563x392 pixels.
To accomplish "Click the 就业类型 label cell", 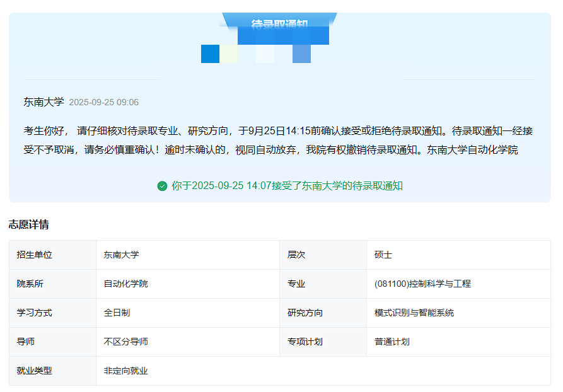I will (x=53, y=371).
